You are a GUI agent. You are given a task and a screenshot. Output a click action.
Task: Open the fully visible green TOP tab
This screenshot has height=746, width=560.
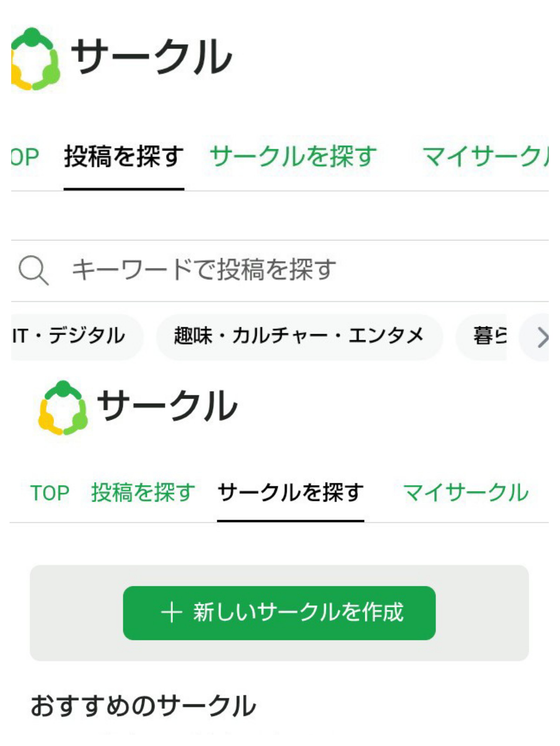point(49,493)
